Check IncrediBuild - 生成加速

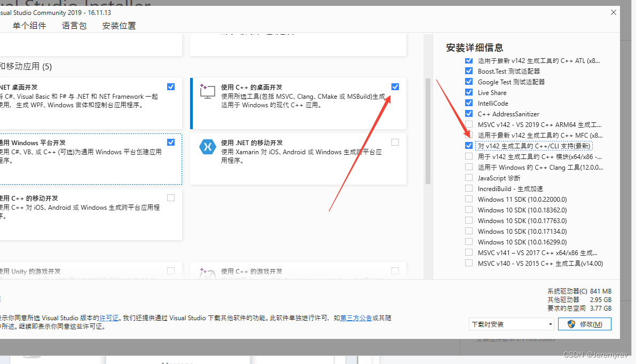pos(469,188)
